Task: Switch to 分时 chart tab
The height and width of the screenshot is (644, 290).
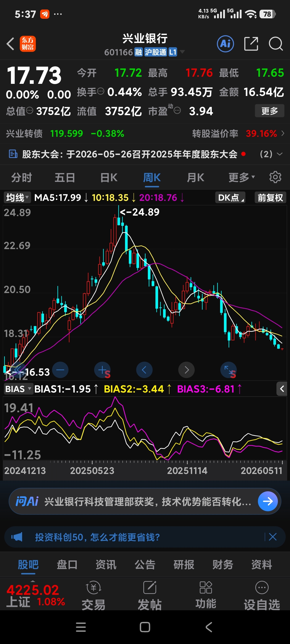Action: pyautogui.click(x=22, y=177)
